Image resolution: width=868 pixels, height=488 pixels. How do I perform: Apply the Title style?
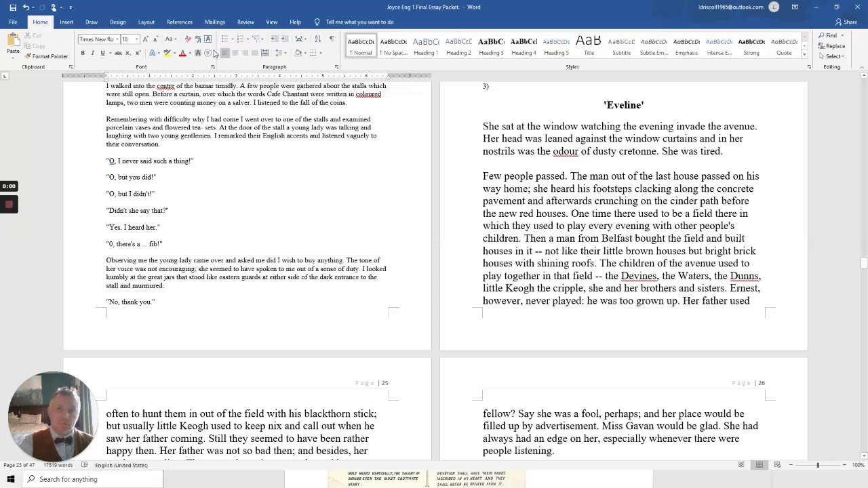tap(589, 45)
